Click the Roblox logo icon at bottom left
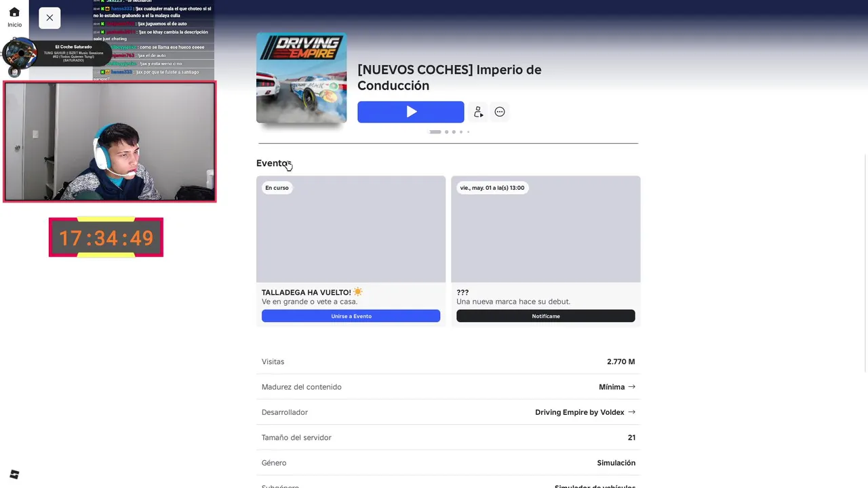 click(14, 474)
